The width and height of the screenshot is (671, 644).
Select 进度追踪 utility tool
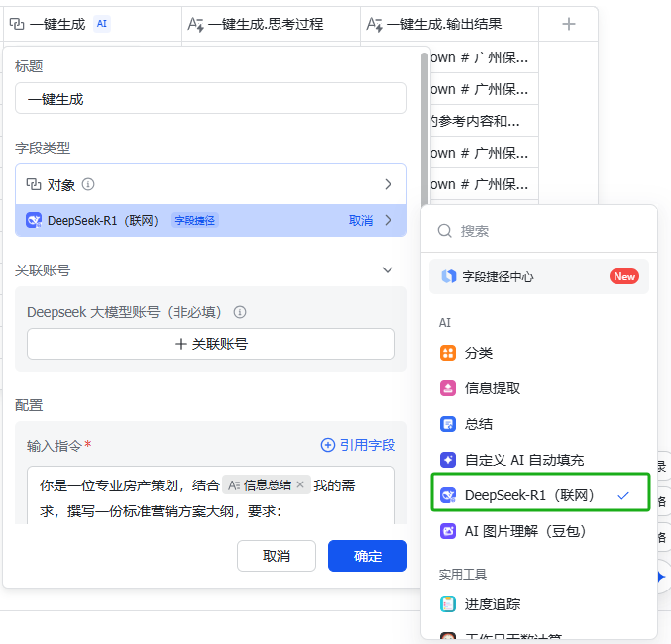pos(539,604)
